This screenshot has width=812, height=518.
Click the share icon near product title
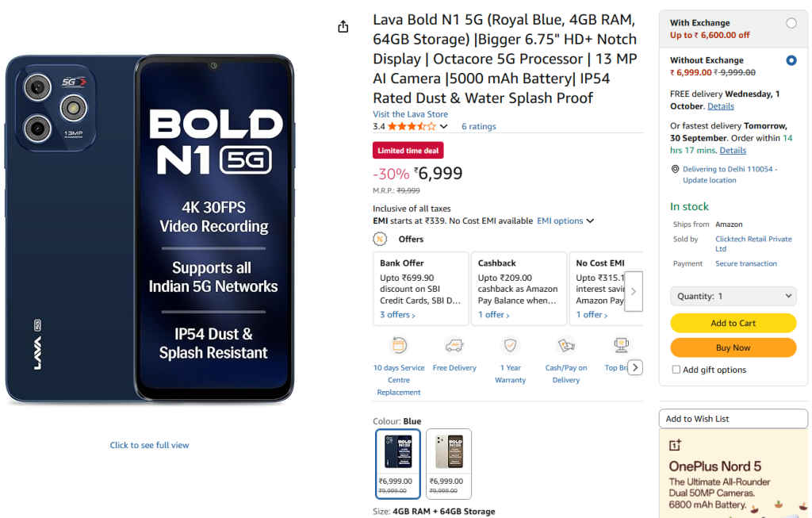click(x=343, y=25)
